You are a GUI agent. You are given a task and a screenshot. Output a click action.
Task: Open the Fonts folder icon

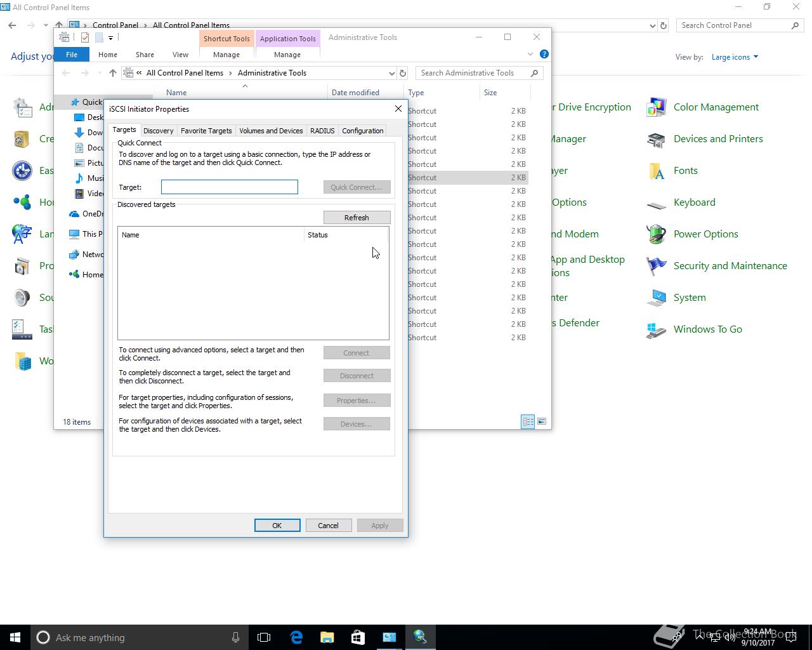(656, 171)
